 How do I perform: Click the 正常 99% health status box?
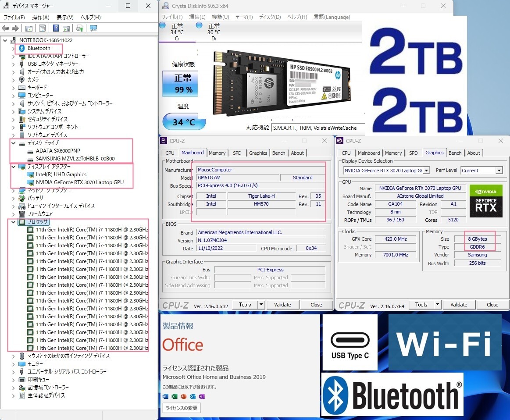(x=183, y=83)
